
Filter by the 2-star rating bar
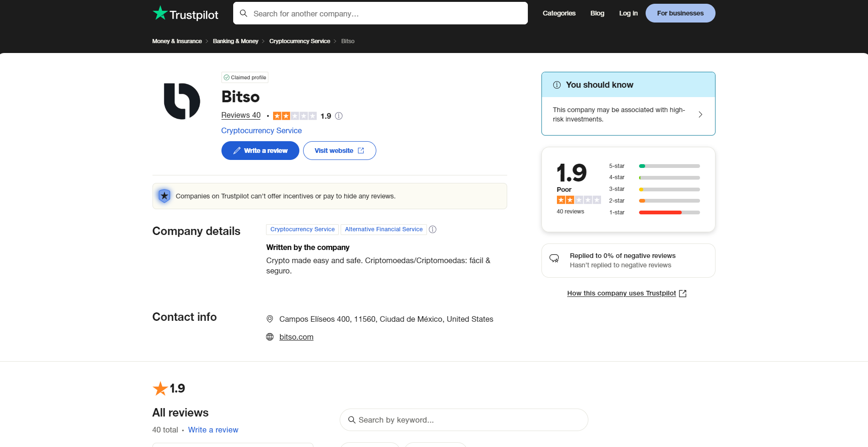tap(669, 201)
